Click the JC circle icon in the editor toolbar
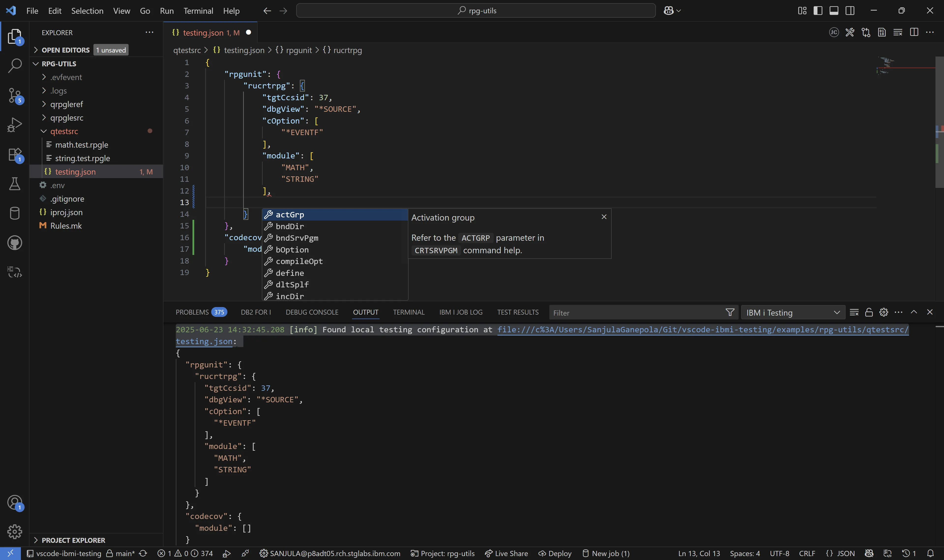 coord(834,32)
